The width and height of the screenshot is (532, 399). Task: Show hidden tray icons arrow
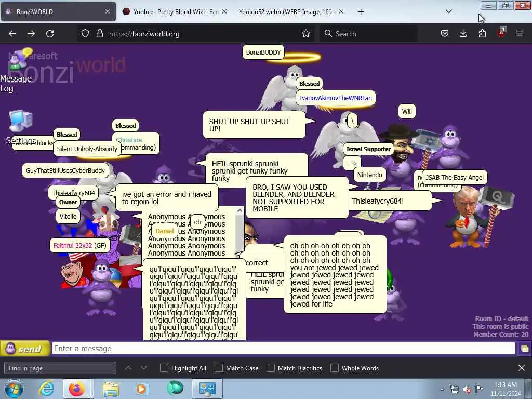pos(442,390)
